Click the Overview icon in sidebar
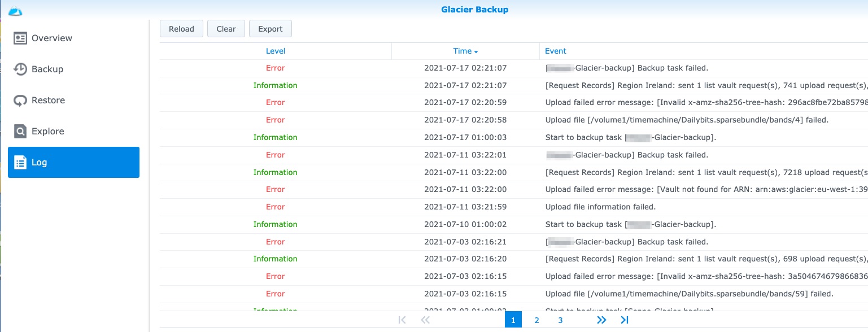Viewport: 868px width, 332px height. coord(20,38)
